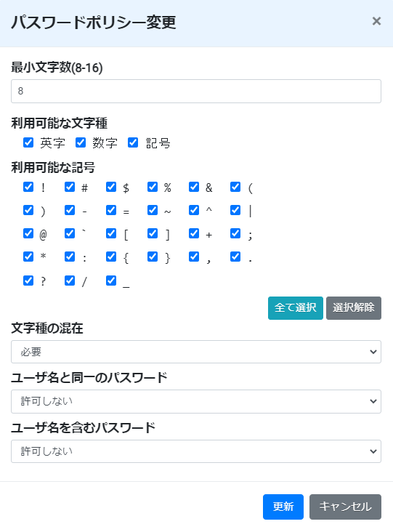Uncheck the asterisk symbol checkbox
Viewport: 393px width, 532px height.
click(x=28, y=257)
